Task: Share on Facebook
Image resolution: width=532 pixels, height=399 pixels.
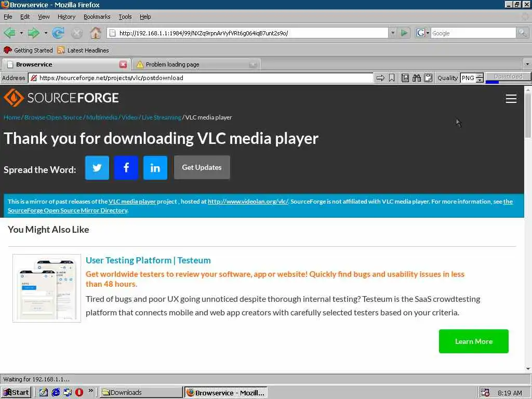Action: [x=126, y=168]
